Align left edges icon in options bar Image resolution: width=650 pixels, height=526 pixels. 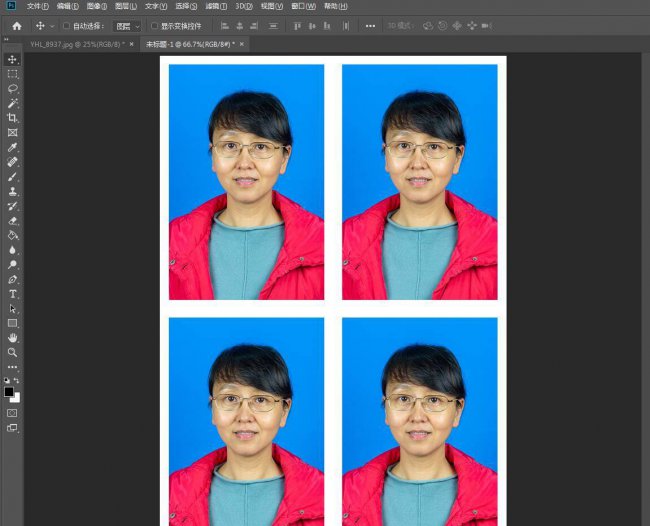pos(225,26)
